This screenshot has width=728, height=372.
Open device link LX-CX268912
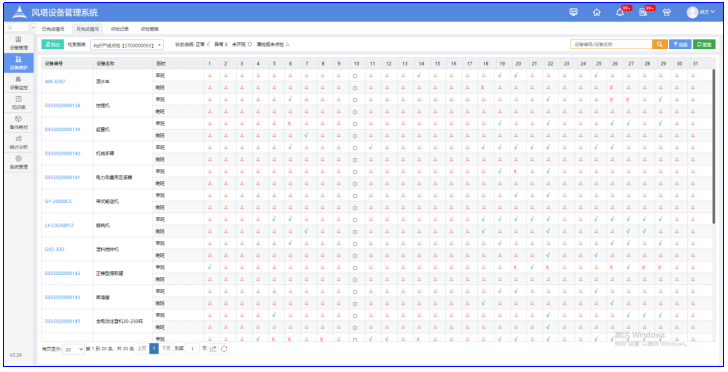pyautogui.click(x=59, y=225)
